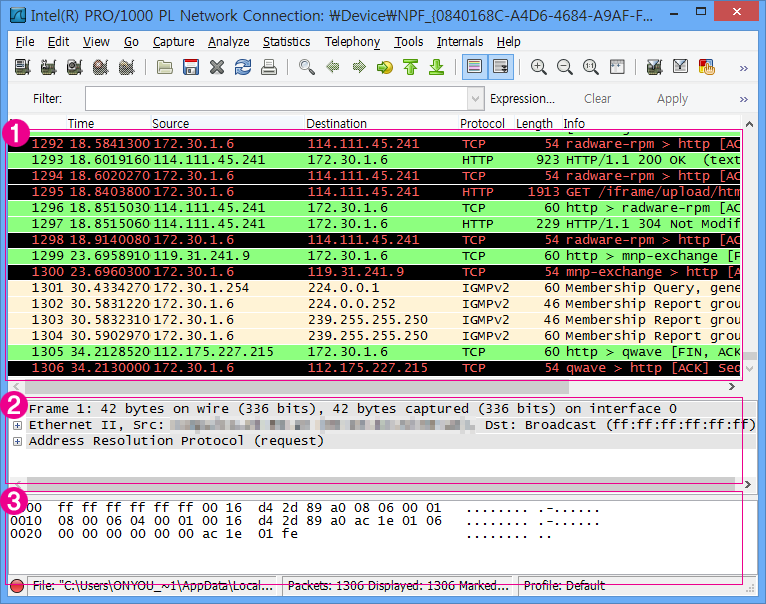Open the Capture menu
The width and height of the screenshot is (766, 604).
pyautogui.click(x=173, y=42)
